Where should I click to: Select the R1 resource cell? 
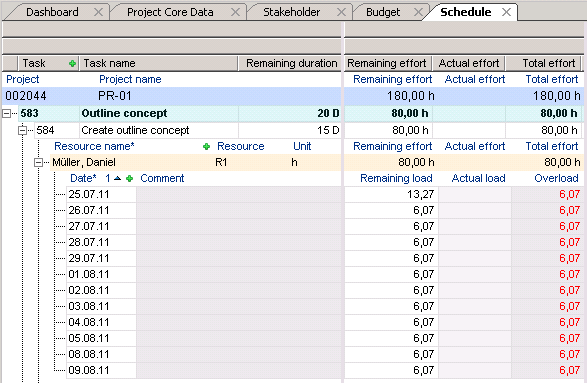pos(221,162)
